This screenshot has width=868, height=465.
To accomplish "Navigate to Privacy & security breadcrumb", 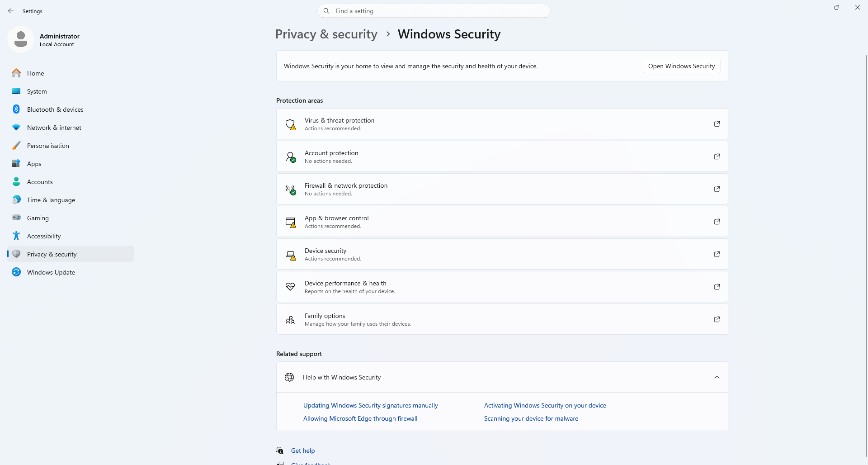I will [x=326, y=34].
